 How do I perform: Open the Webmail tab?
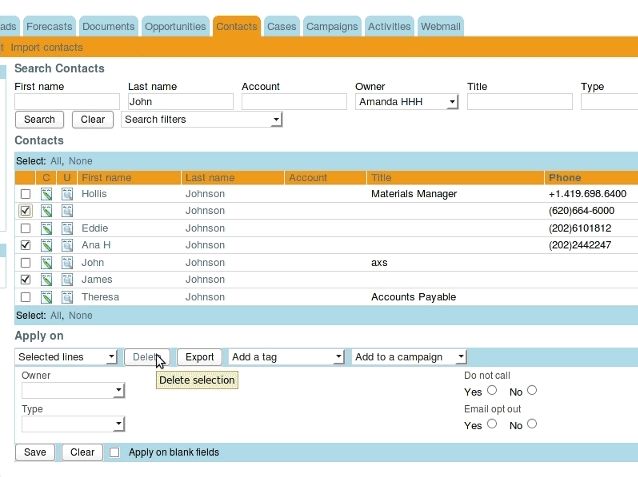point(441,26)
